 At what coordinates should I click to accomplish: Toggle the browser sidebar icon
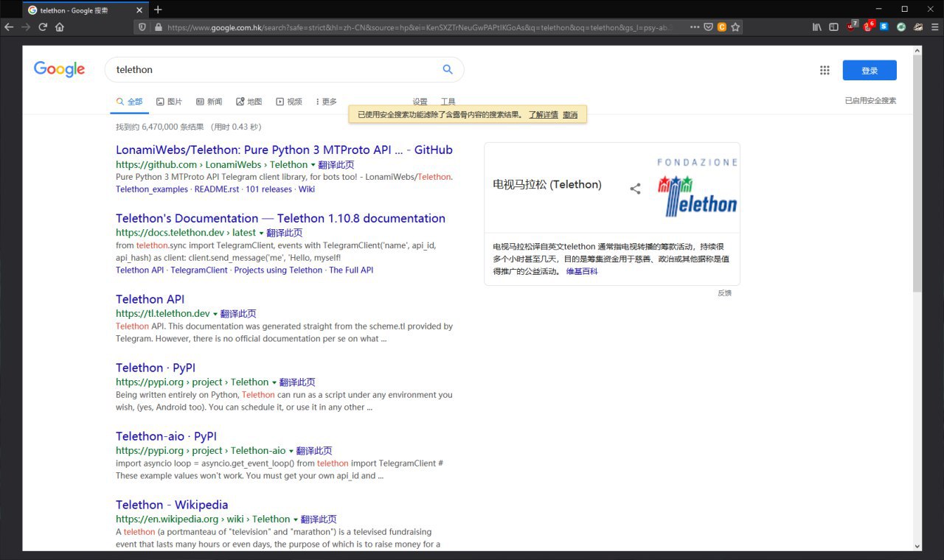tap(834, 27)
